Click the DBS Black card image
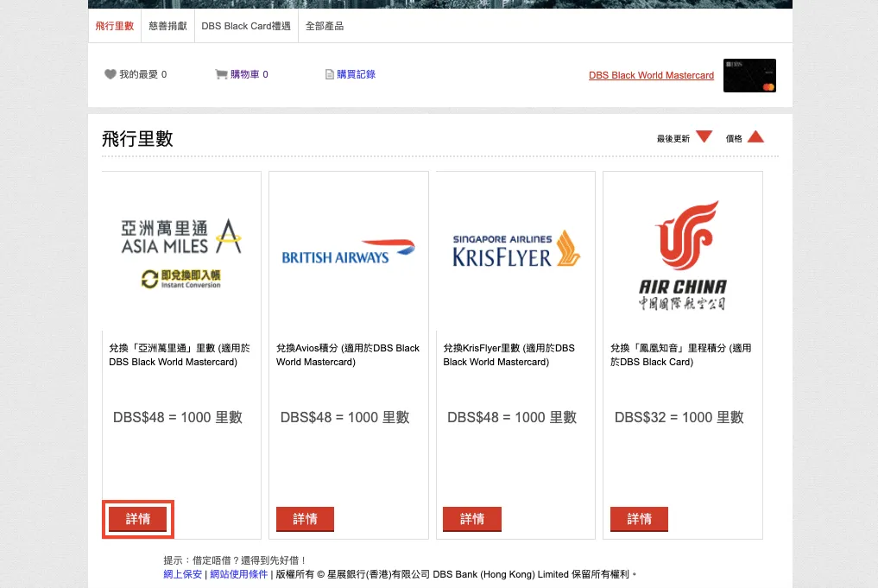 point(749,75)
